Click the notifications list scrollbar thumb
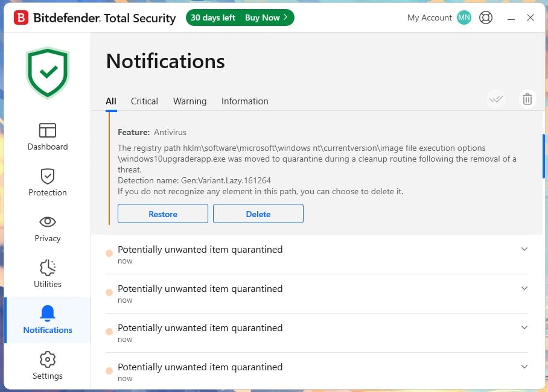Viewport: 548px width, 392px height. [544, 156]
